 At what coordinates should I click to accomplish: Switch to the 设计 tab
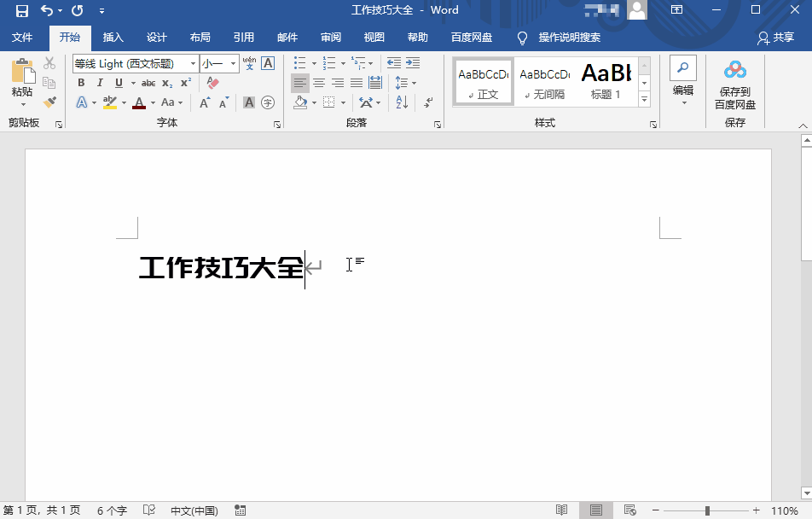(156, 38)
